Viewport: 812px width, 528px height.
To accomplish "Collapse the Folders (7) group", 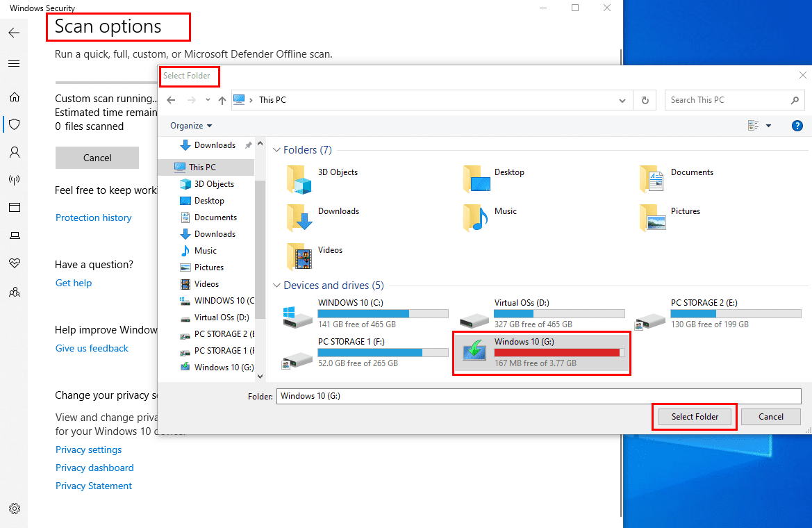I will [x=276, y=150].
